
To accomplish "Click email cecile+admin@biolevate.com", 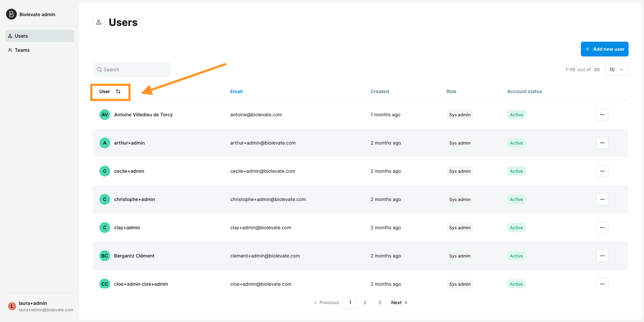I will point(263,171).
